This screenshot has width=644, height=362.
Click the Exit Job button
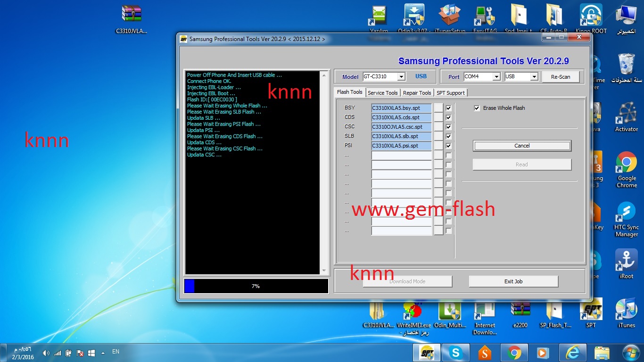pos(513,281)
